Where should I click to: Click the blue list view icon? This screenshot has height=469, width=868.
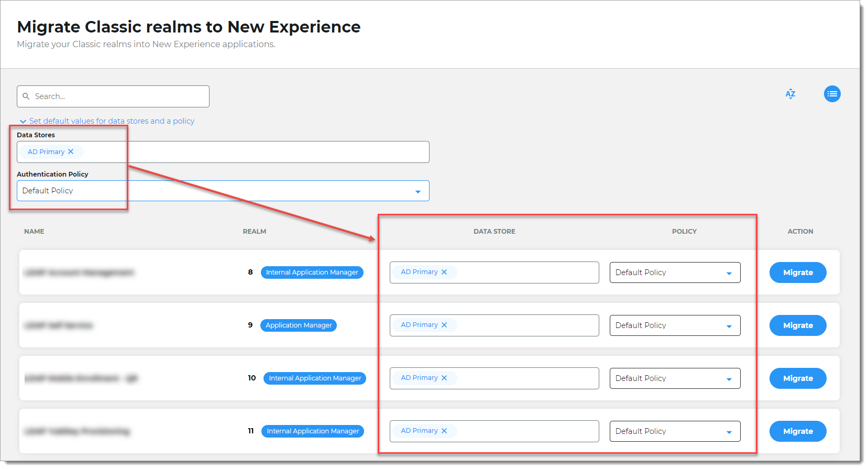pyautogui.click(x=832, y=94)
